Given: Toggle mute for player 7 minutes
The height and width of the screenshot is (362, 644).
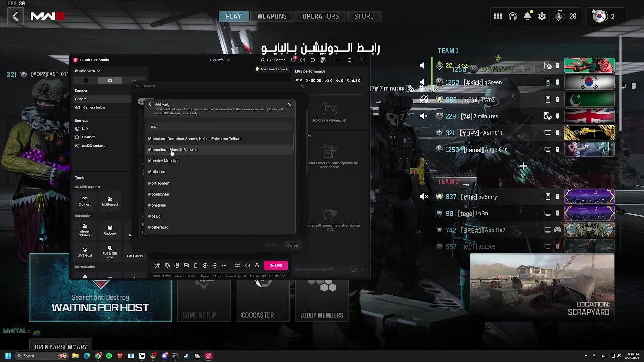Looking at the screenshot, I should point(424,116).
